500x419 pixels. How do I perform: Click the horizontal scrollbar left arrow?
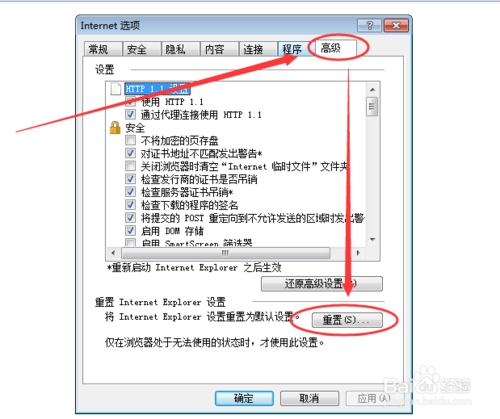(x=113, y=253)
